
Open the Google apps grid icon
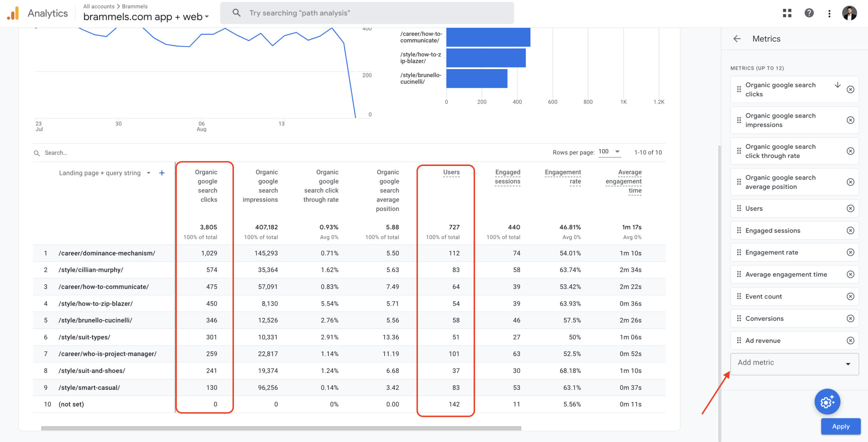click(787, 13)
